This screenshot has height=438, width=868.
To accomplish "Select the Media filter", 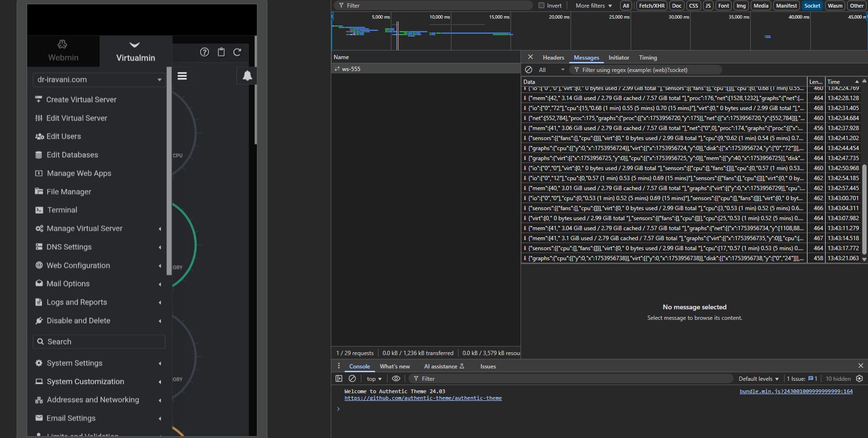I will click(x=761, y=6).
